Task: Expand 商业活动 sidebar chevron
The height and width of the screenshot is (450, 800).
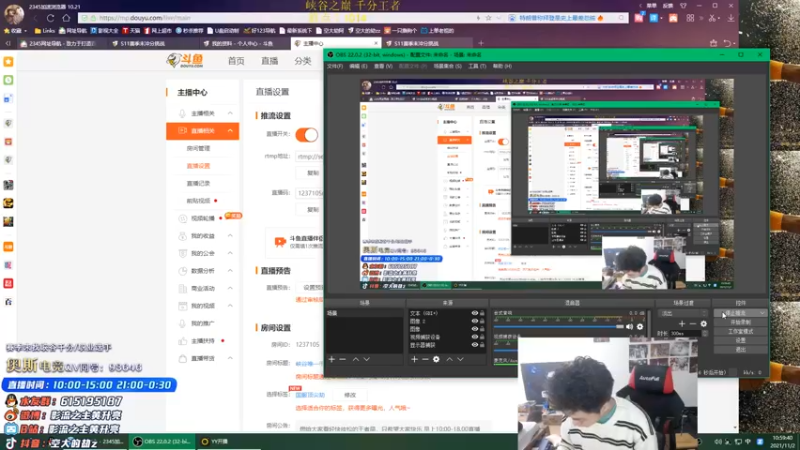Action: pos(230,288)
